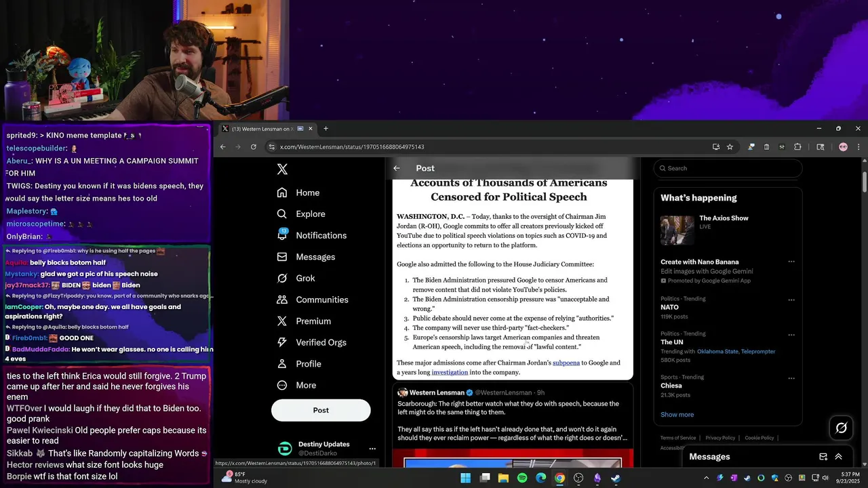The height and width of the screenshot is (488, 868).
Task: Expand the Messages drawer
Action: [x=838, y=457]
